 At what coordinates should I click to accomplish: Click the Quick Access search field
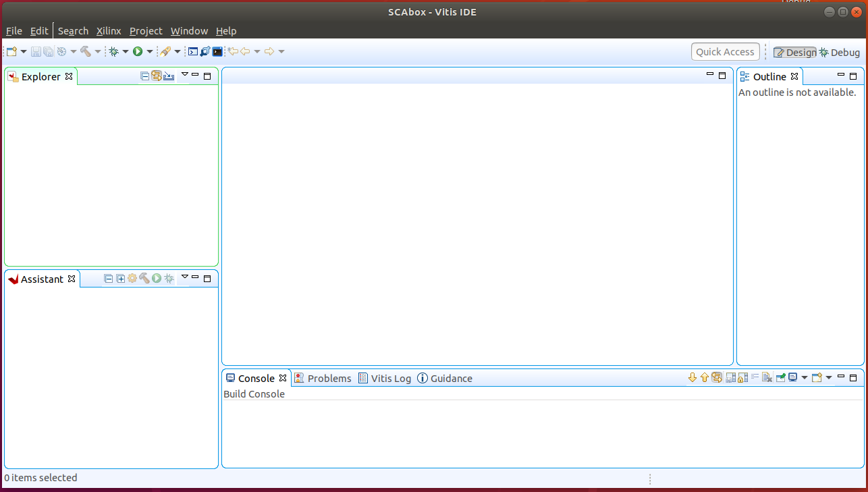click(x=725, y=52)
